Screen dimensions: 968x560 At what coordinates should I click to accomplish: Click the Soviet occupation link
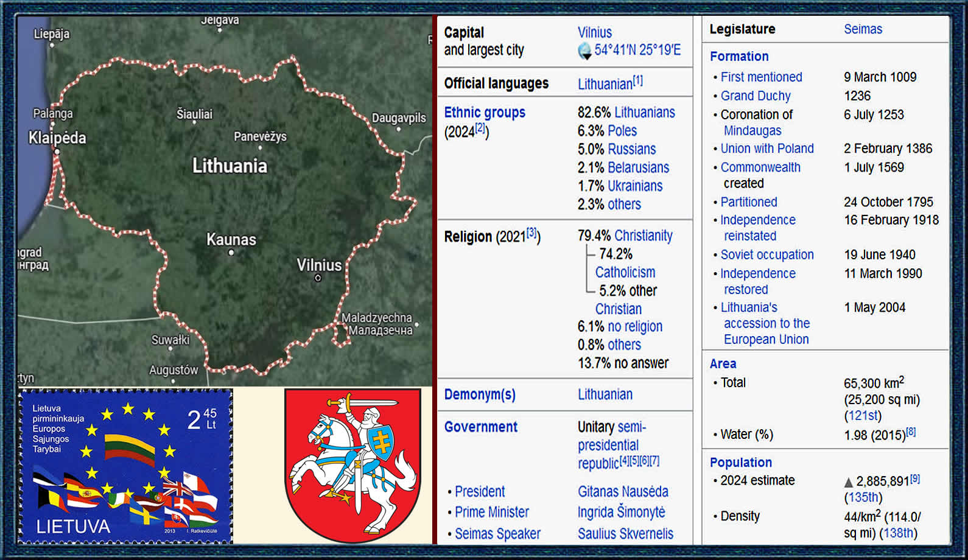(x=767, y=255)
